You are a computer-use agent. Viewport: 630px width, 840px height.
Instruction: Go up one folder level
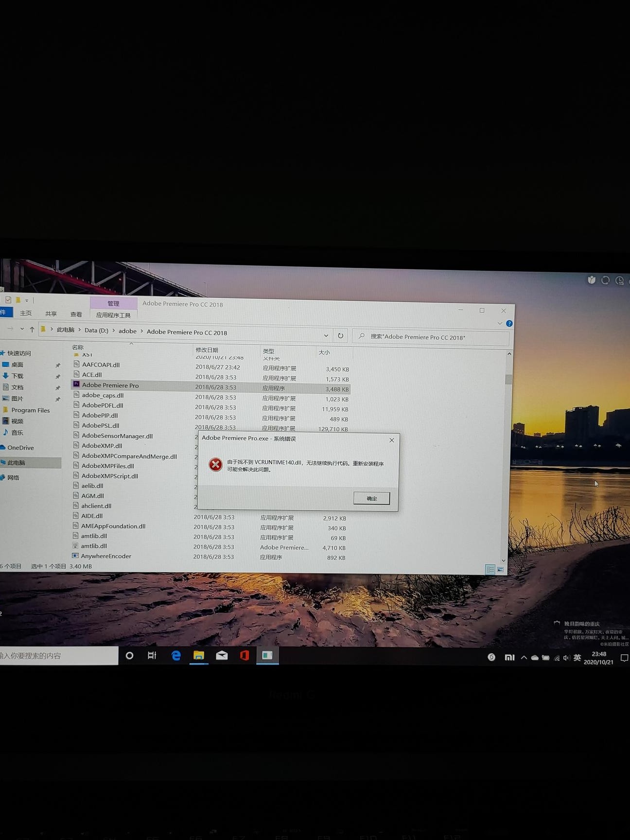32,329
